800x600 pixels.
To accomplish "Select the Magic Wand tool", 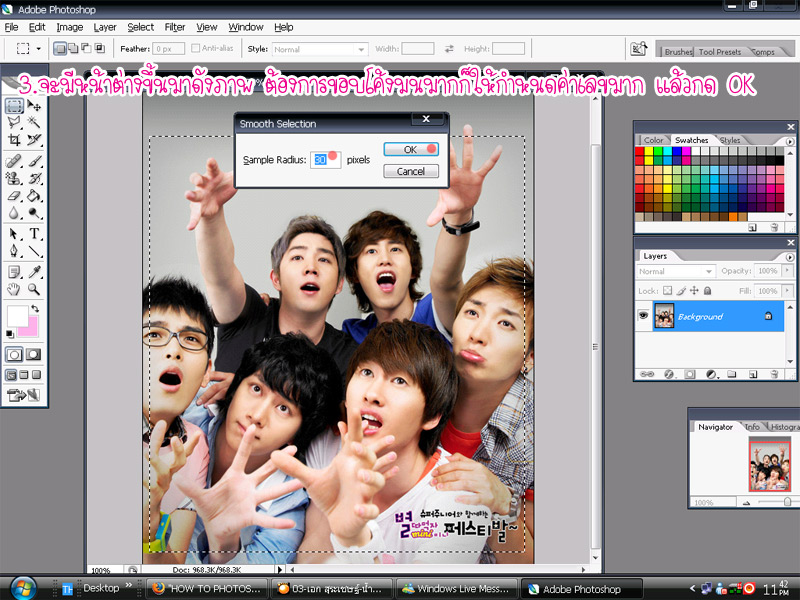I will pos(35,123).
